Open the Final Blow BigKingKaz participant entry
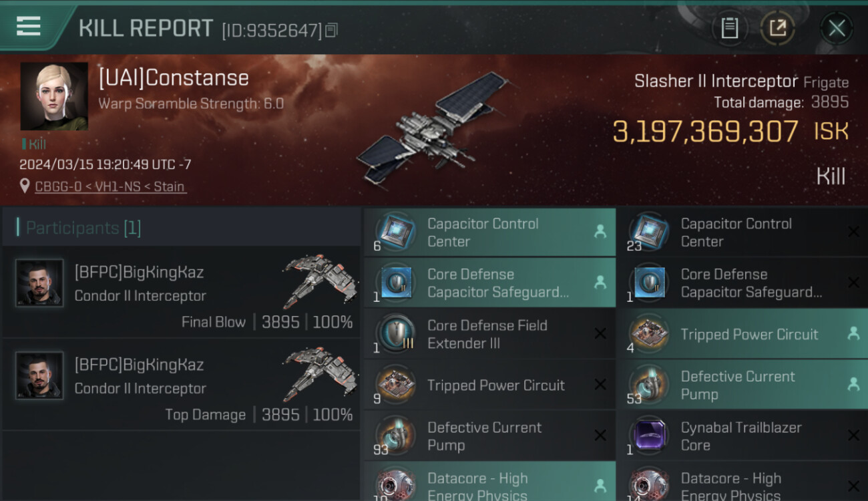 (x=182, y=292)
